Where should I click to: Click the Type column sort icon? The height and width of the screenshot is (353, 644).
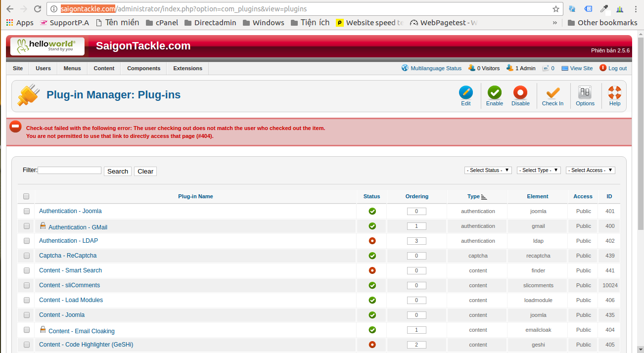[x=484, y=197]
